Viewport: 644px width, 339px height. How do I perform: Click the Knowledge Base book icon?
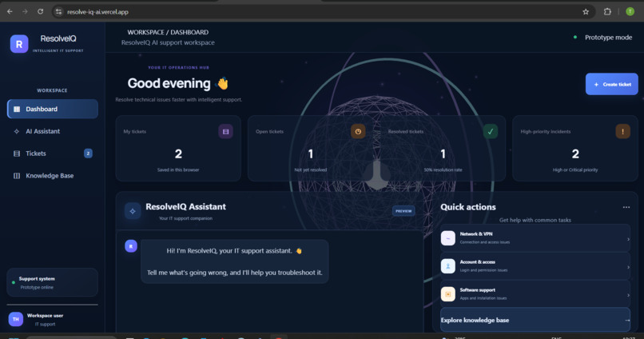pos(17,175)
